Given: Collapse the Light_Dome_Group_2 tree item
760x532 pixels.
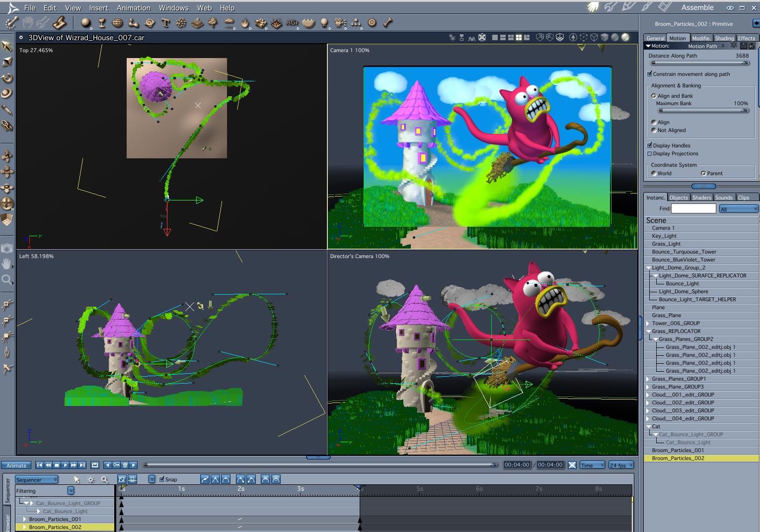Looking at the screenshot, I should [x=648, y=267].
